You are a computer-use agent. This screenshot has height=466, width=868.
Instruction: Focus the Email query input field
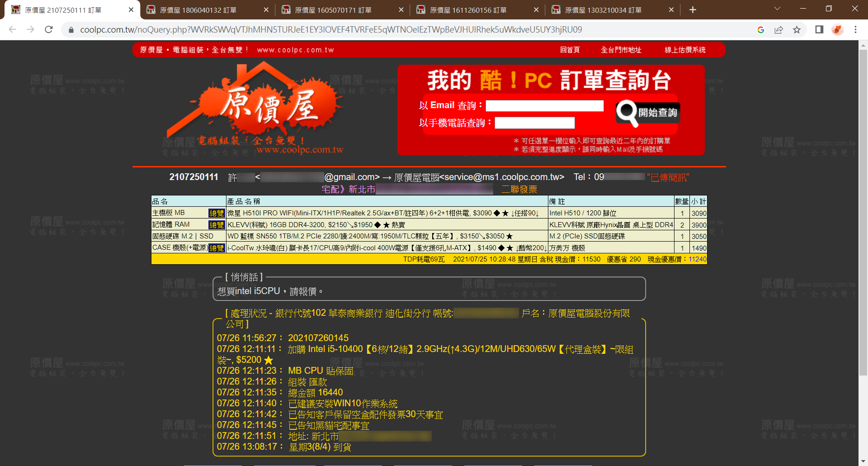click(x=544, y=106)
